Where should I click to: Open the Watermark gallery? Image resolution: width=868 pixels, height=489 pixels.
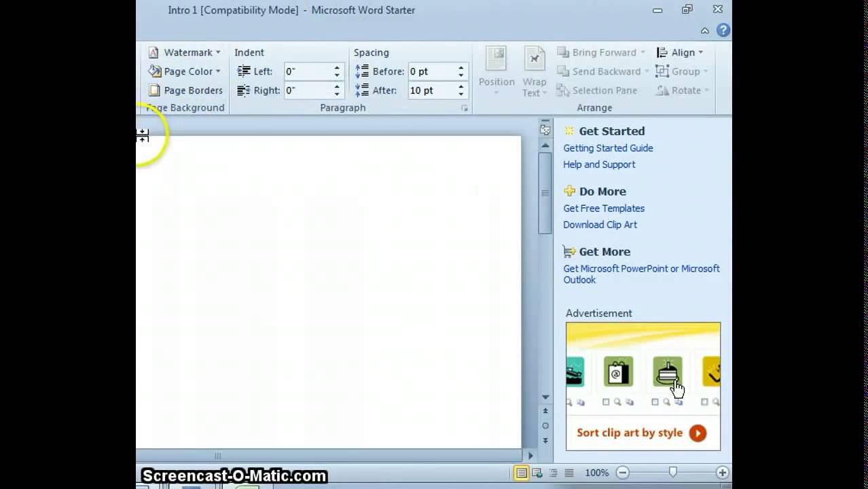tap(184, 52)
